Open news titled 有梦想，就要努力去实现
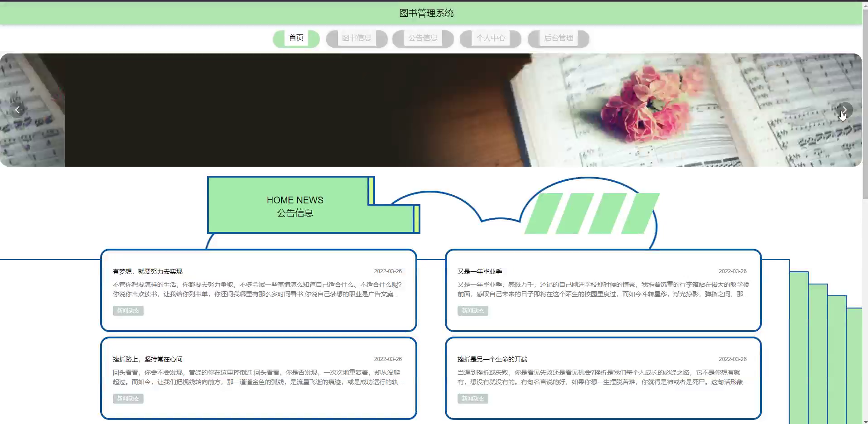868x424 pixels. 147,271
